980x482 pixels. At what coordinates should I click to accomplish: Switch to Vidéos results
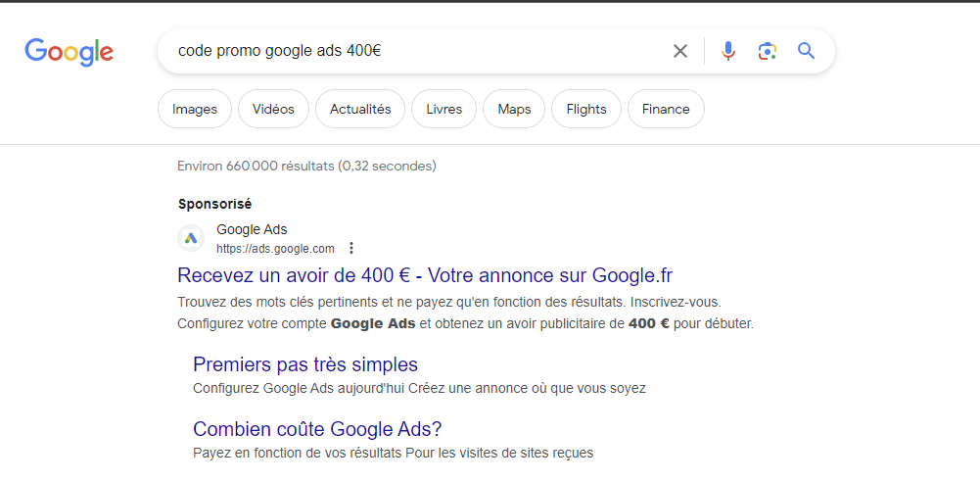(273, 109)
